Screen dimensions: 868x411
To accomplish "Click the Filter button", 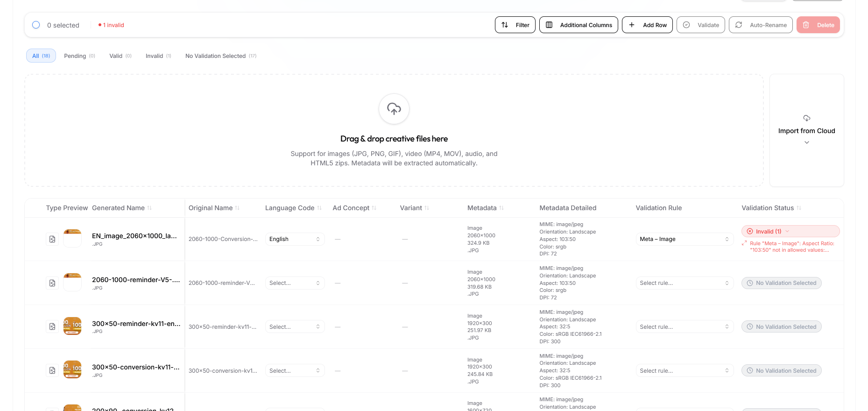I will (x=515, y=25).
